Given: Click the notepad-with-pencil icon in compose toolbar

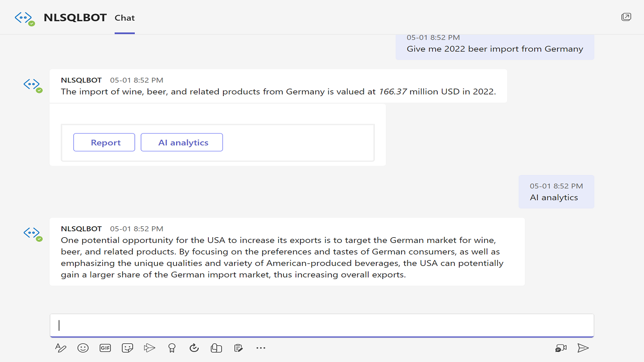Looking at the screenshot, I should (x=238, y=348).
